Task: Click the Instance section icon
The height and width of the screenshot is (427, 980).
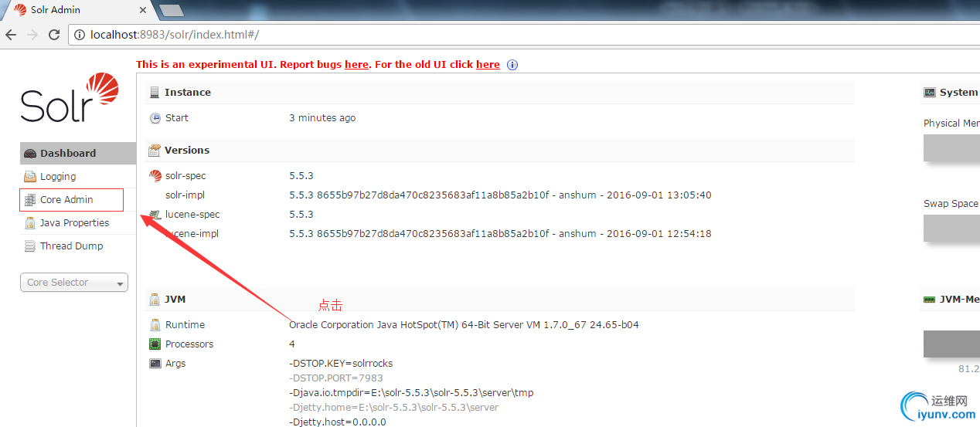Action: tap(155, 93)
